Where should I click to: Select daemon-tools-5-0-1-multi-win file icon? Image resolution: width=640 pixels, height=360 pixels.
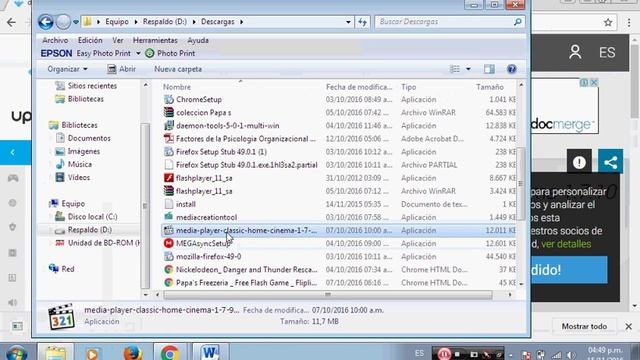click(169, 125)
